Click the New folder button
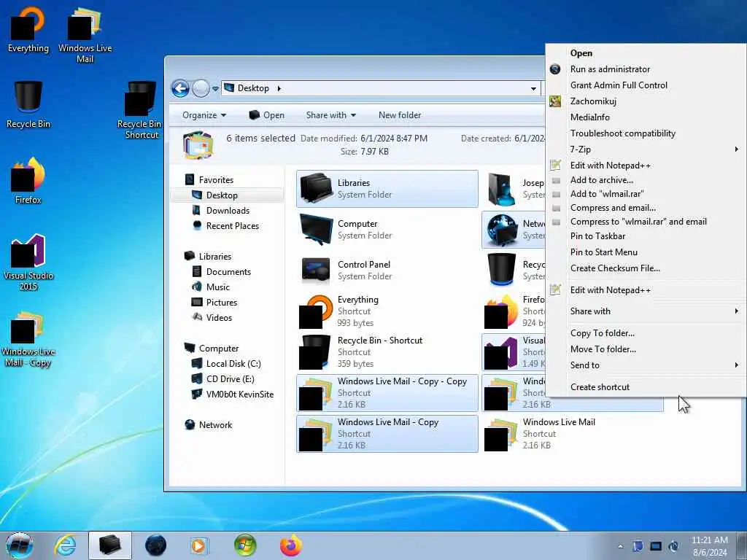 [400, 115]
